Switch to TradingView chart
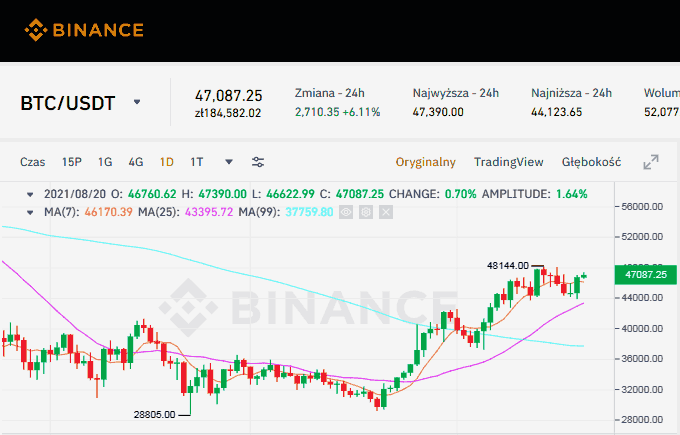 (509, 162)
